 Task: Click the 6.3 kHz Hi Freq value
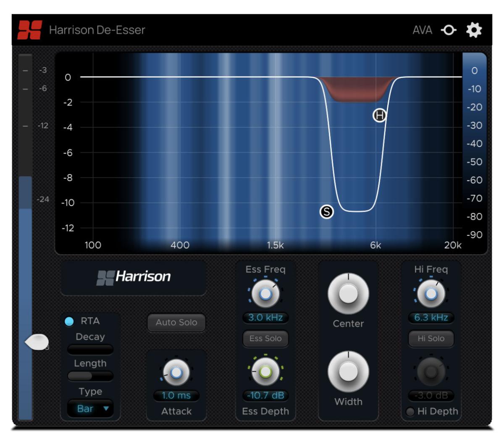[x=431, y=318]
